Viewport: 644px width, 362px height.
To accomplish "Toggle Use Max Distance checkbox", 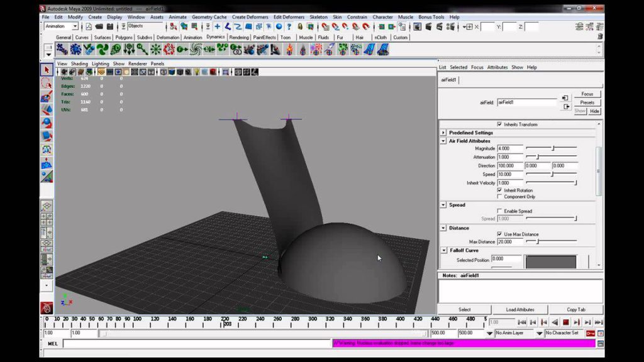I will [x=499, y=234].
